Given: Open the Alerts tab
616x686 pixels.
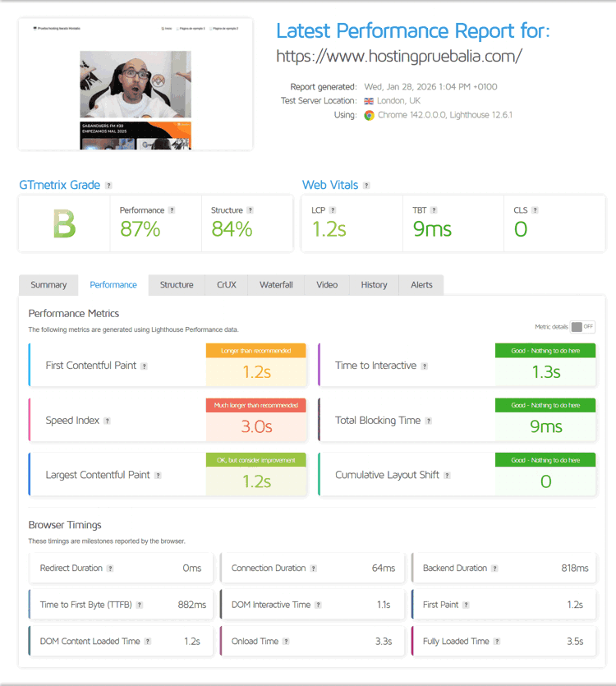Looking at the screenshot, I should click(x=421, y=285).
